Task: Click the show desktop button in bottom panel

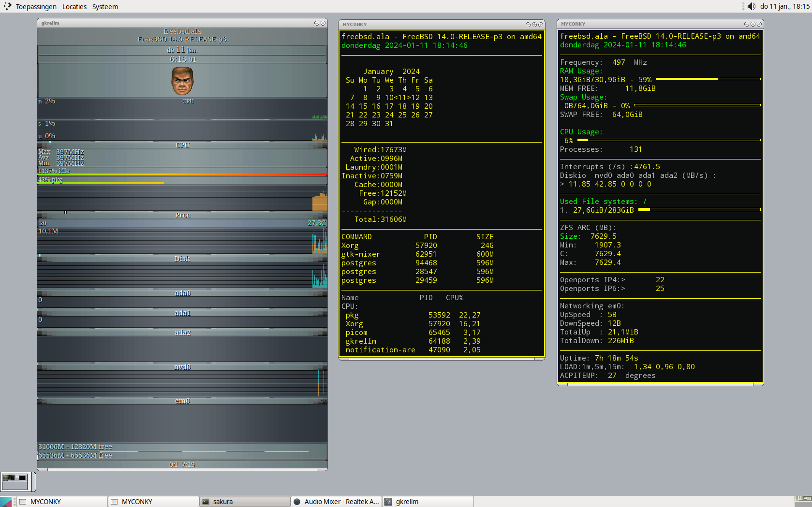Action: (x=6, y=502)
